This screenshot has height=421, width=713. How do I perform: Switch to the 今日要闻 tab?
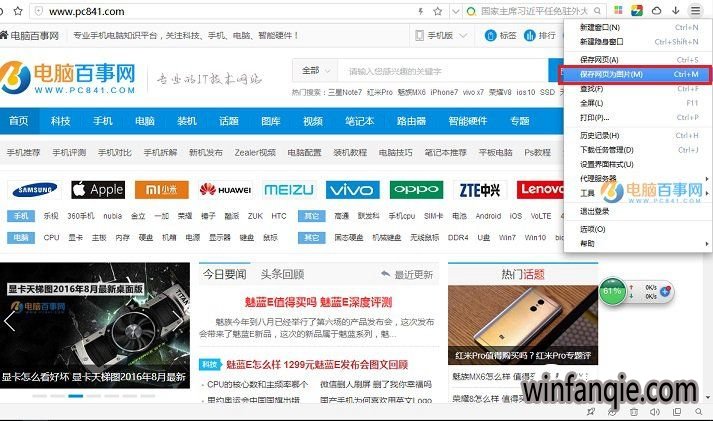tap(225, 274)
